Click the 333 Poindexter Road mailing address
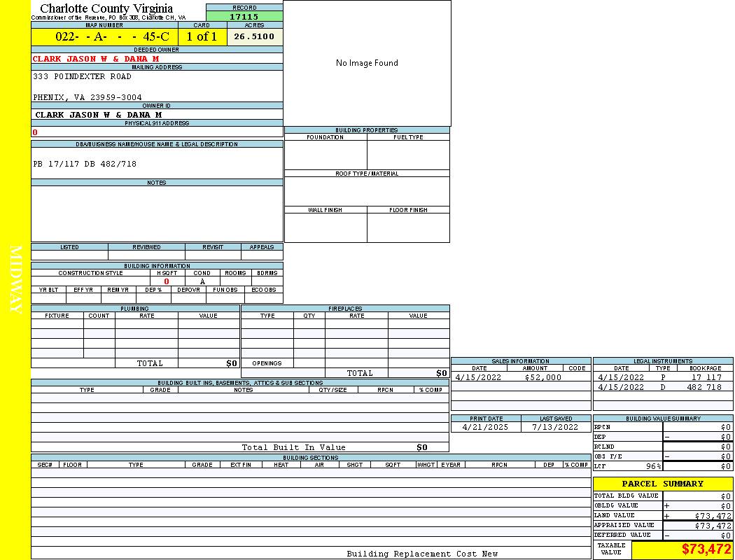This screenshot has width=735, height=560. [x=82, y=76]
